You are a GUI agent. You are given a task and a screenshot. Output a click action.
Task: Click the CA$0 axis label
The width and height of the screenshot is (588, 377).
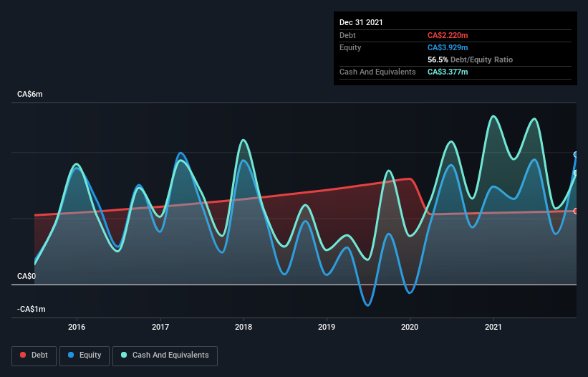(x=26, y=277)
